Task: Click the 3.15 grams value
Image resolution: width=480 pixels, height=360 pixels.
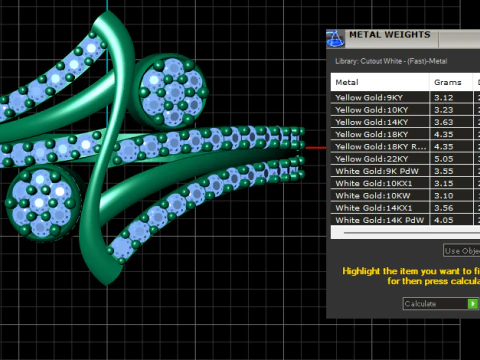Action: coord(444,184)
